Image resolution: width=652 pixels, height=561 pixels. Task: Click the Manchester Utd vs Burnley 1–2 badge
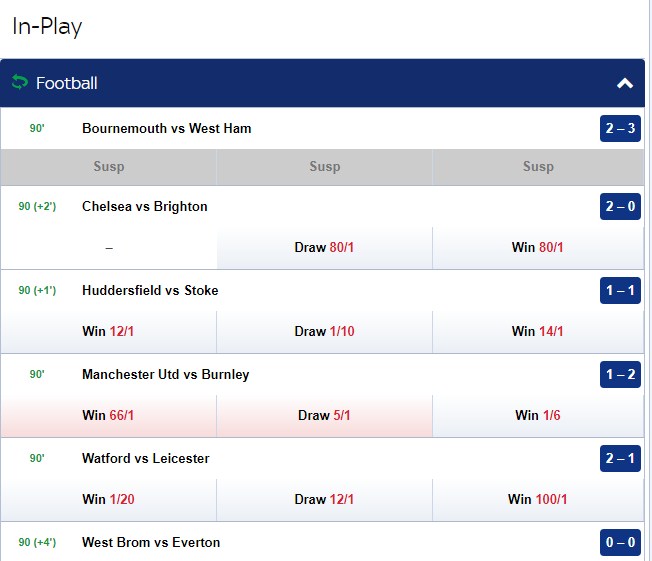(x=620, y=375)
